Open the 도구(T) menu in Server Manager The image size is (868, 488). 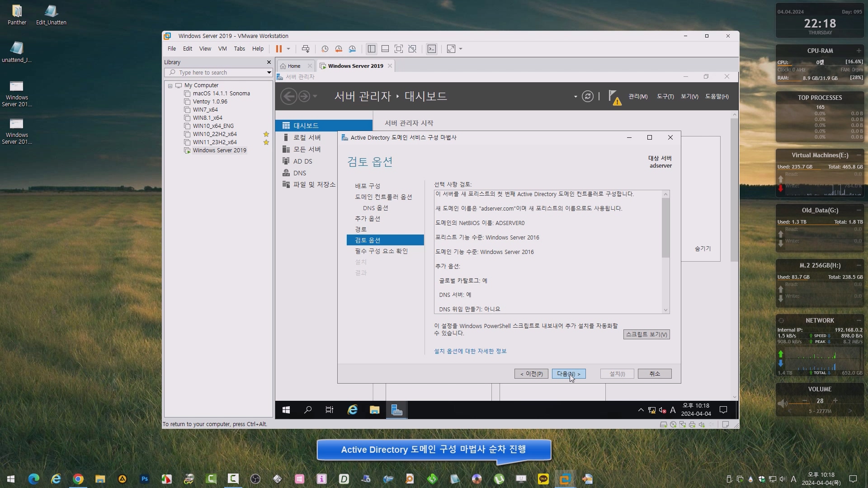coord(665,97)
